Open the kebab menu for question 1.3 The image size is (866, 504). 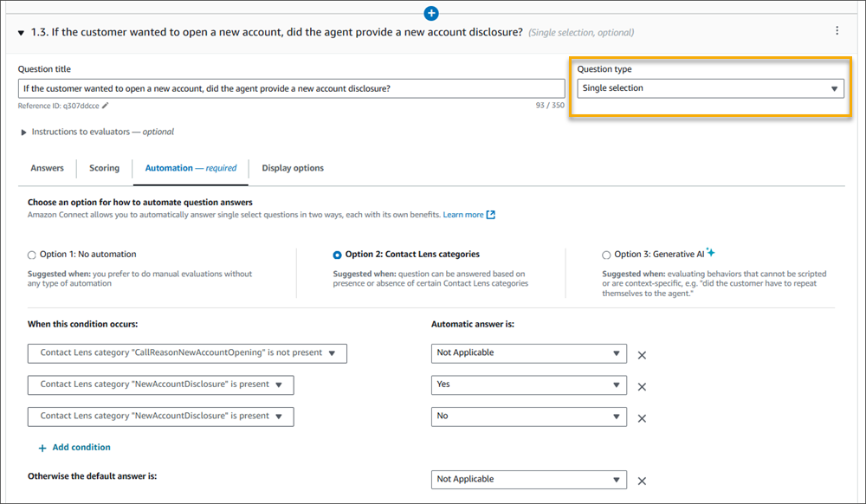pyautogui.click(x=837, y=30)
